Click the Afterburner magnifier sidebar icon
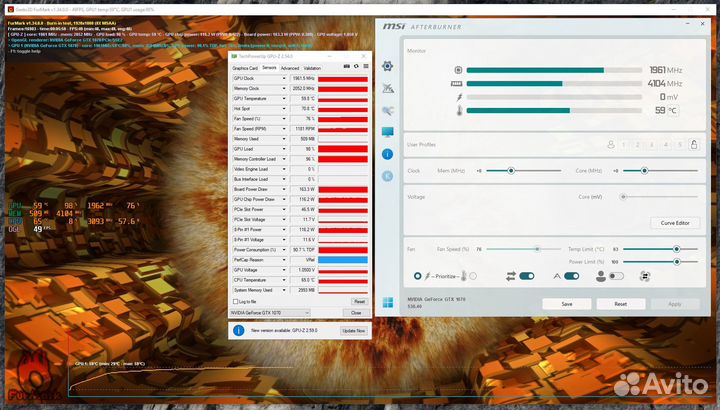This screenshot has height=410, width=720. pyautogui.click(x=388, y=110)
